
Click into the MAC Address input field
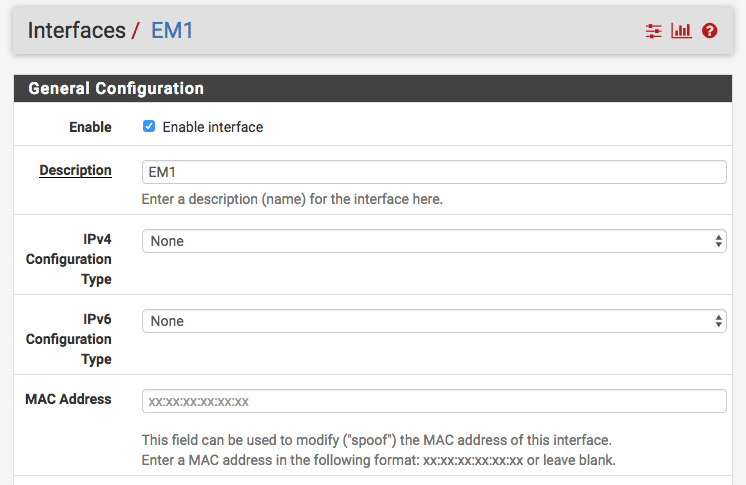434,401
